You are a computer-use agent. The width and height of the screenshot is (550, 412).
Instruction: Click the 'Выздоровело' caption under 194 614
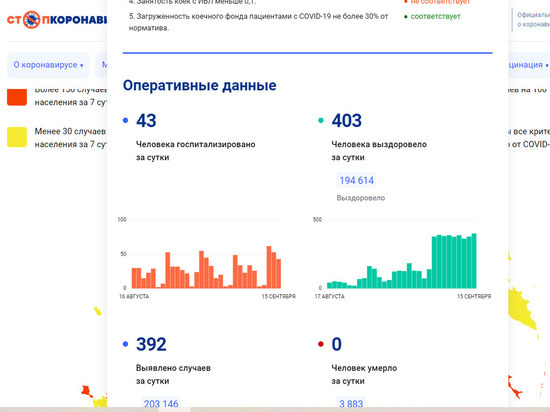(x=361, y=198)
